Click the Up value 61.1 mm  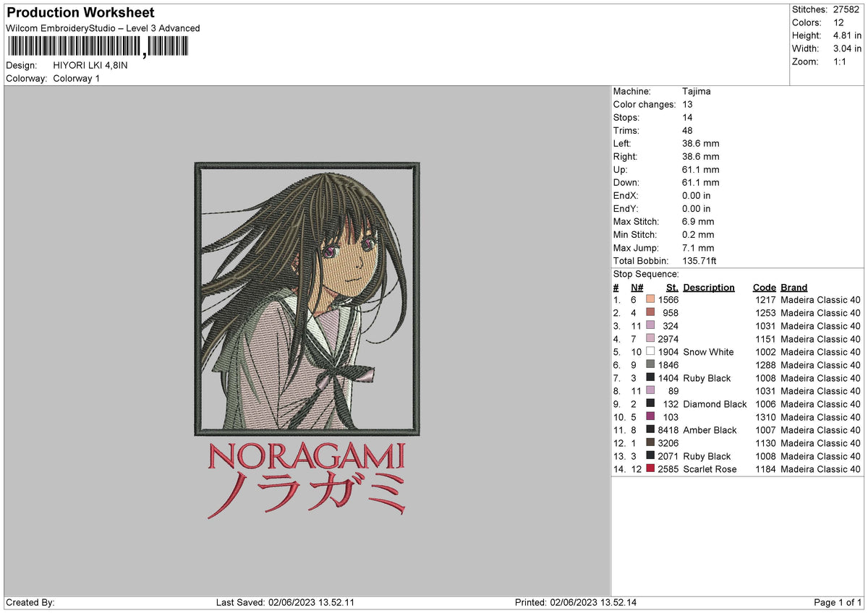701,169
